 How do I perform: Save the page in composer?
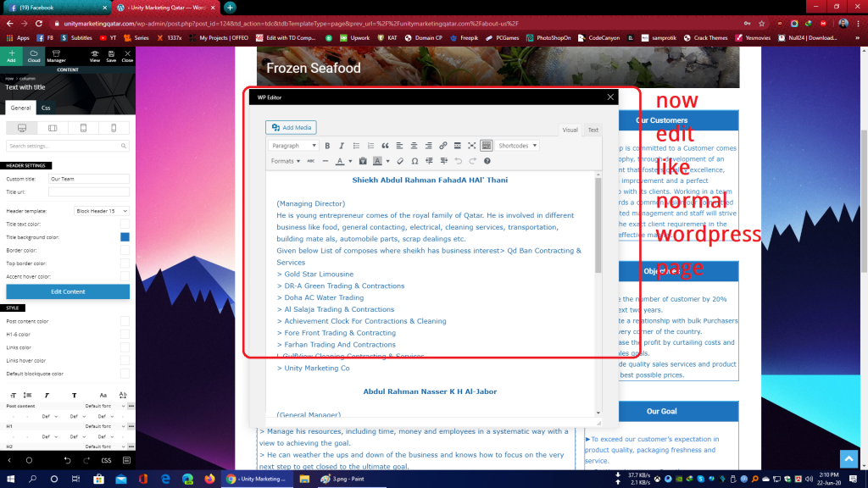(111, 56)
